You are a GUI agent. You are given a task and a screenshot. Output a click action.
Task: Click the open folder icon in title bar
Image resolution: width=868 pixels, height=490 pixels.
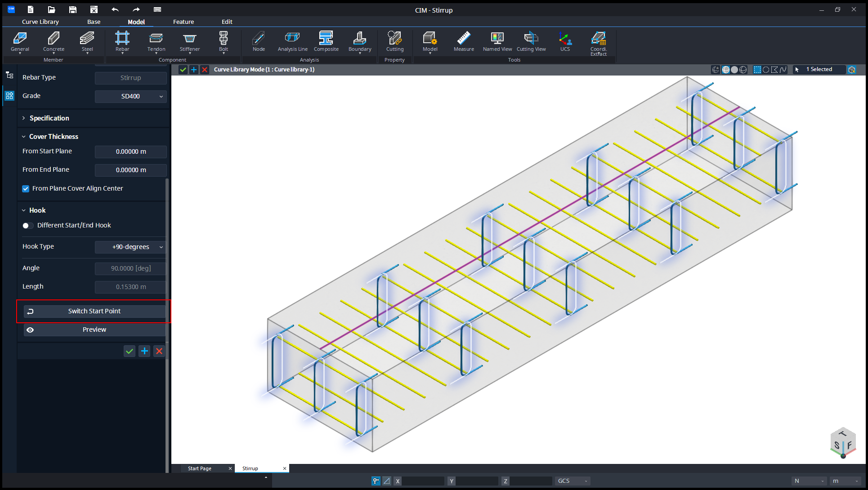point(51,9)
